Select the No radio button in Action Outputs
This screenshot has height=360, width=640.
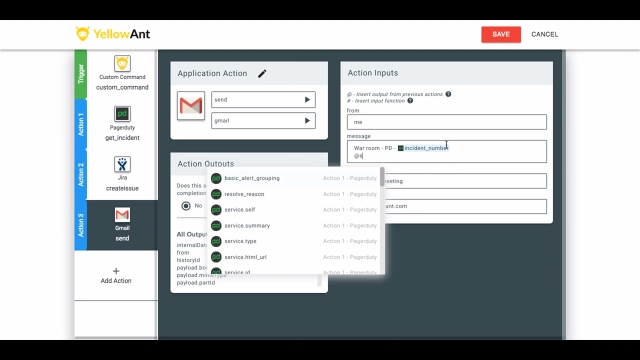[186, 206]
